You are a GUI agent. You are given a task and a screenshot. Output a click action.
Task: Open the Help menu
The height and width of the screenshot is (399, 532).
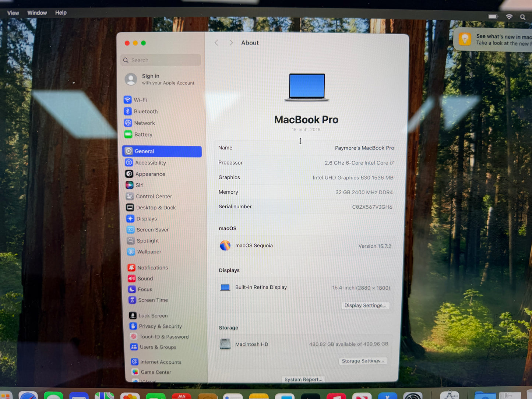61,12
